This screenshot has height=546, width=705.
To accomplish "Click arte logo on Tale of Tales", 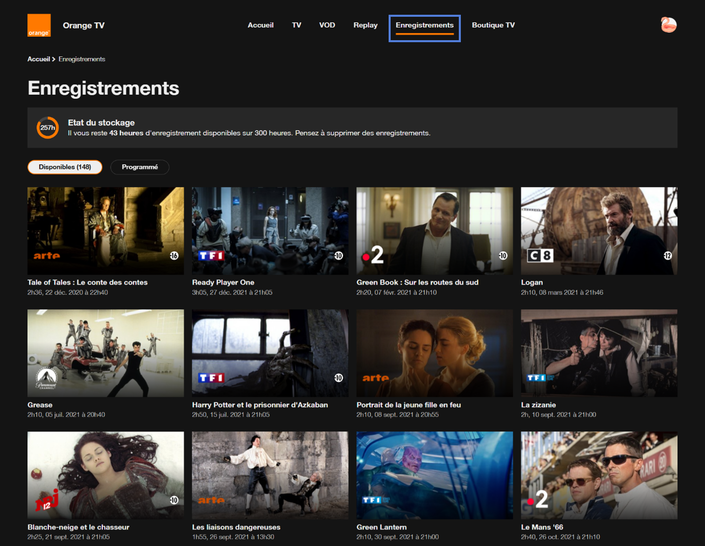I will coord(47,255).
